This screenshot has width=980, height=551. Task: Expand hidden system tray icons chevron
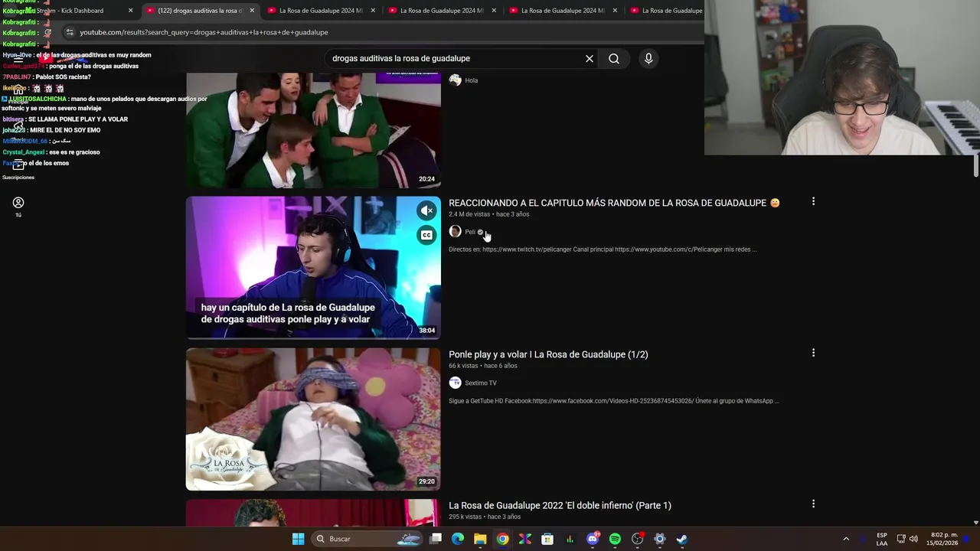[846, 539]
